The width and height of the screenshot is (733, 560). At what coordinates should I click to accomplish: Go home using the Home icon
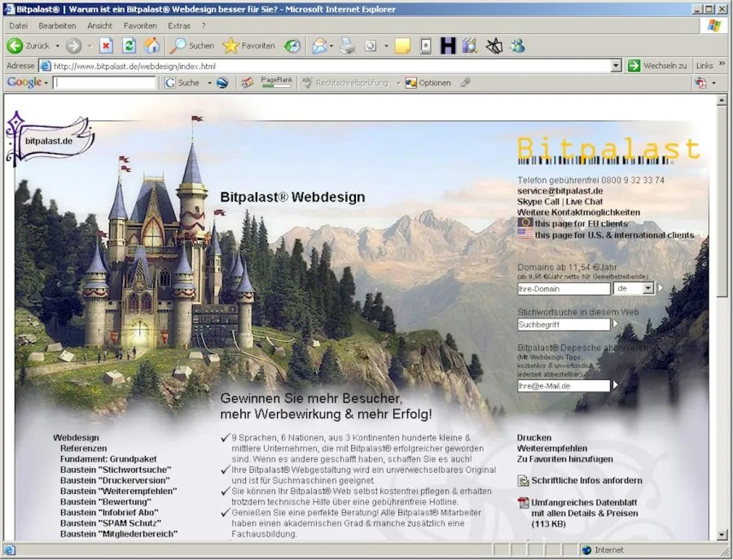(x=151, y=45)
